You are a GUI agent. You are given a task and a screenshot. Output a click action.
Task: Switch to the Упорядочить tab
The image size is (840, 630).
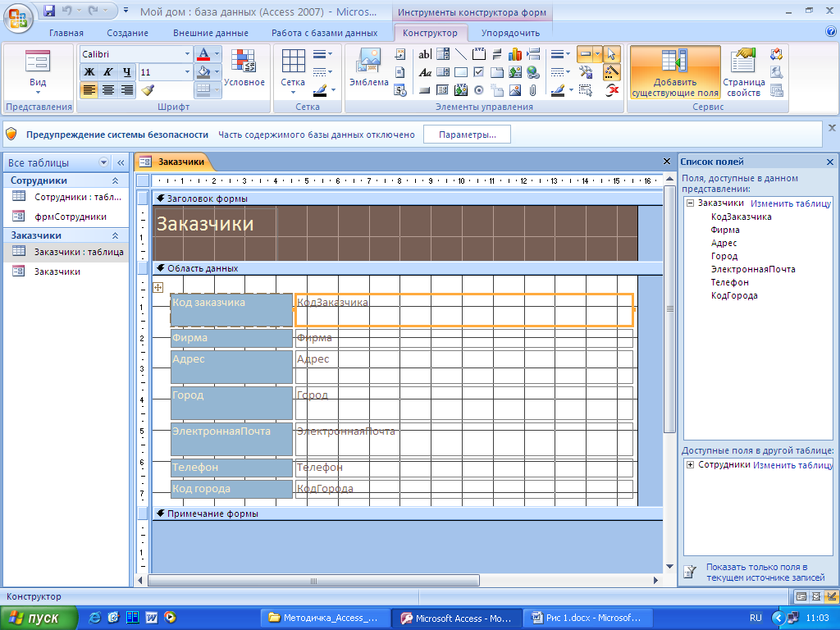(510, 33)
